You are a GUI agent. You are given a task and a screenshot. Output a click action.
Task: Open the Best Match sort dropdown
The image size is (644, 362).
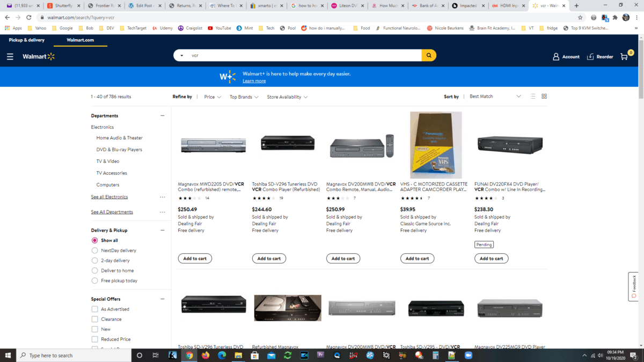[x=495, y=97]
